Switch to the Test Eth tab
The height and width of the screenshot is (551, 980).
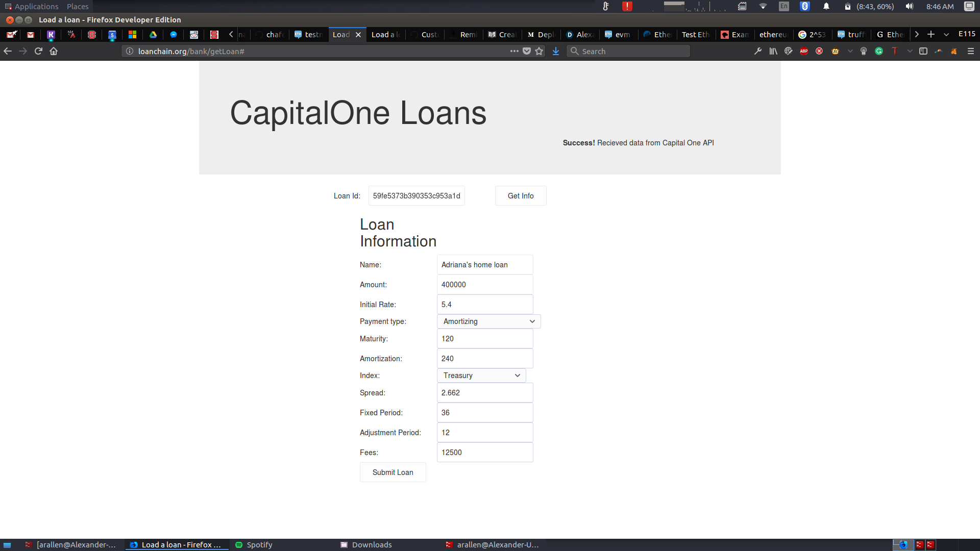point(695,34)
